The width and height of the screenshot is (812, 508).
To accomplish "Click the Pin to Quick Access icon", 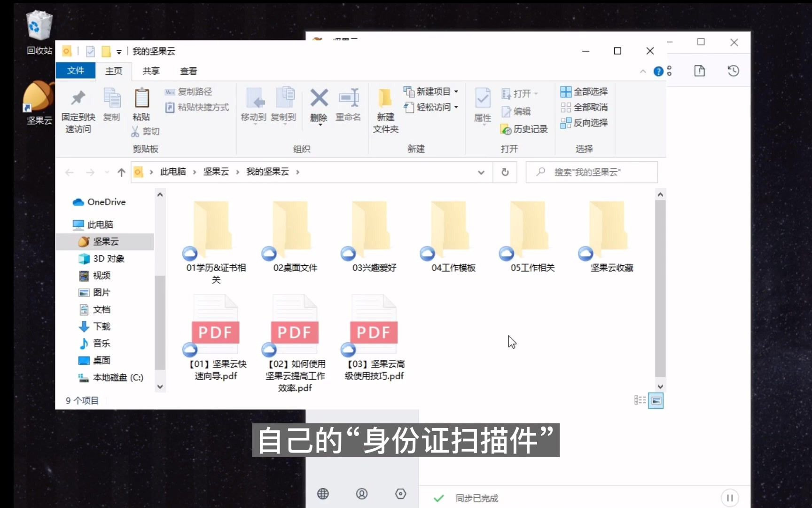I will point(78,98).
